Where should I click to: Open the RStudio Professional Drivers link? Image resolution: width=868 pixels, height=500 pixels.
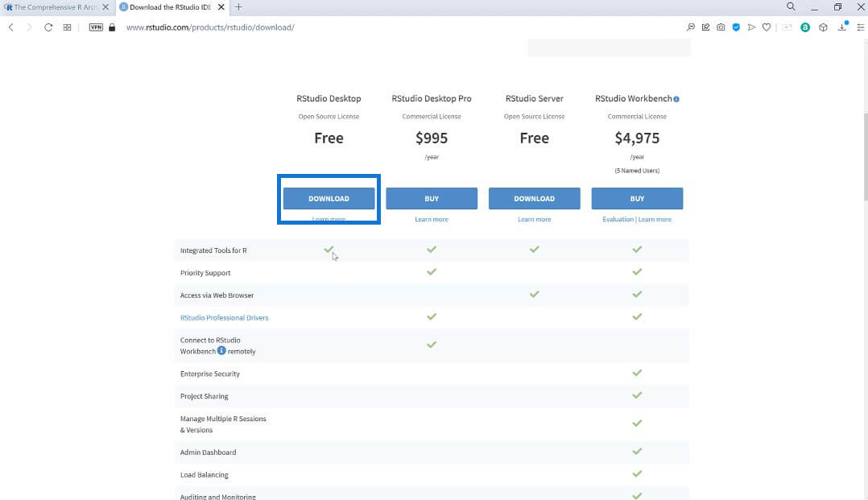point(224,318)
